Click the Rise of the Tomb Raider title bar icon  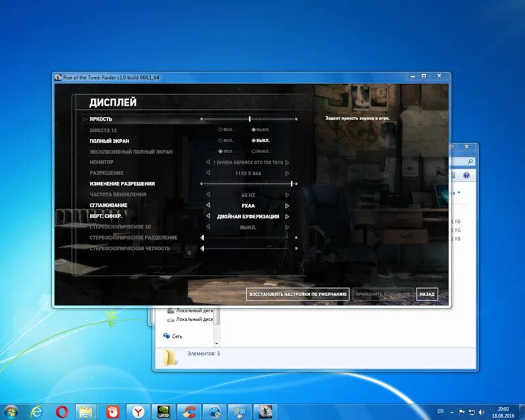(58, 77)
